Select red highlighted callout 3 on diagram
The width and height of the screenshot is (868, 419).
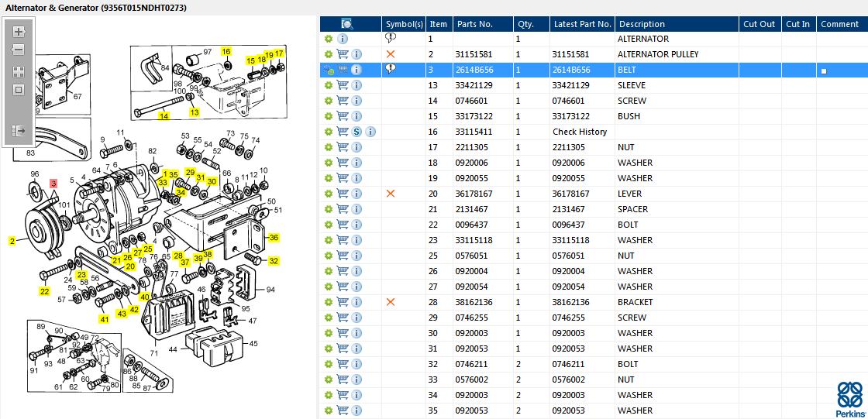click(53, 184)
